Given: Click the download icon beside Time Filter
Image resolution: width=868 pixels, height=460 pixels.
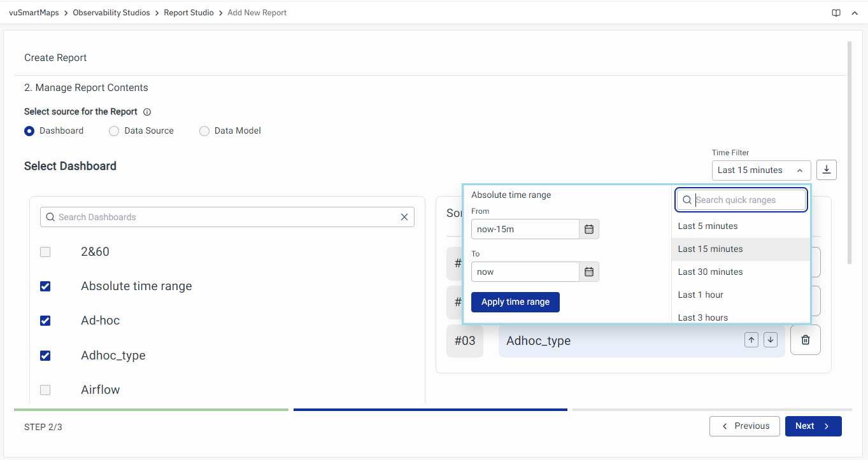Looking at the screenshot, I should click(827, 170).
